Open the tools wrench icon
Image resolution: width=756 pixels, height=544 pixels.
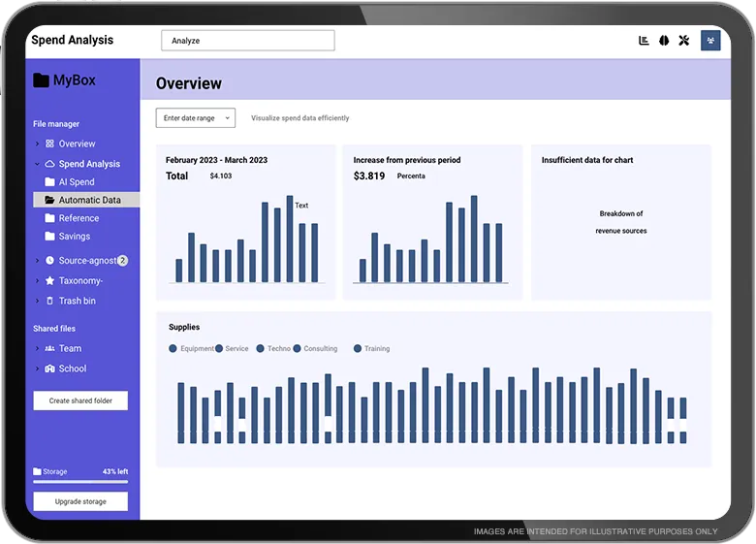683,41
